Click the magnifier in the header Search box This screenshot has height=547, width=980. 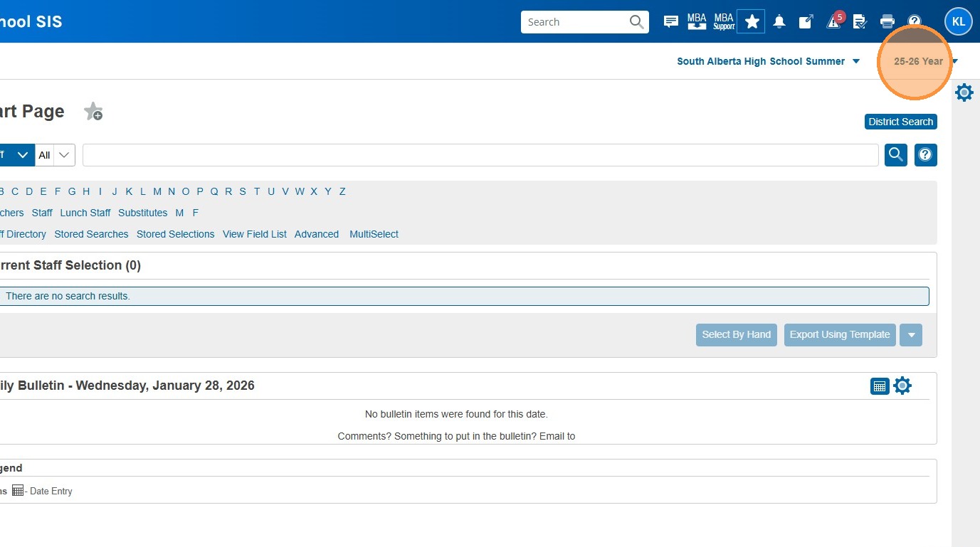tap(636, 22)
